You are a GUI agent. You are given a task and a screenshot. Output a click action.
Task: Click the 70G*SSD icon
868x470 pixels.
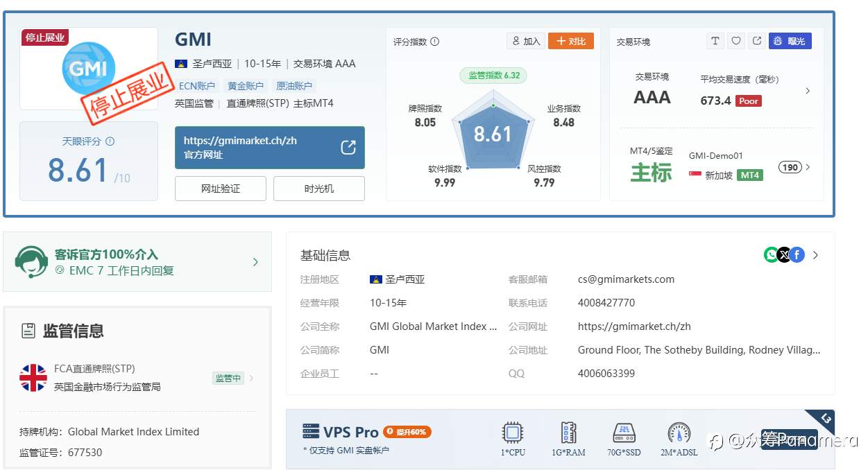624,433
